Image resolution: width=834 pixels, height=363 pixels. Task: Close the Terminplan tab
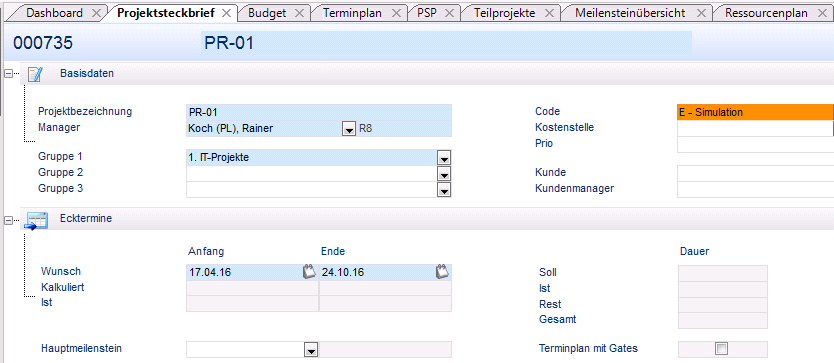[x=396, y=14]
